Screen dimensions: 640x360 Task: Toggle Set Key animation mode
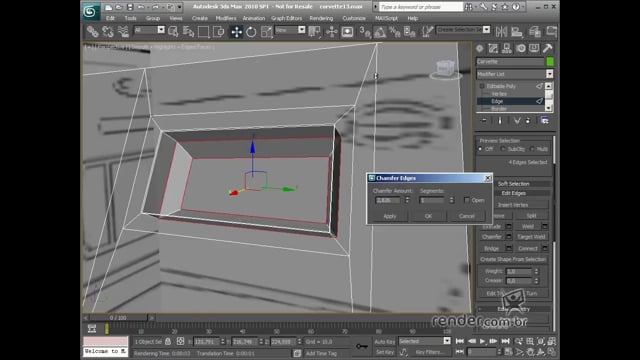(x=384, y=352)
